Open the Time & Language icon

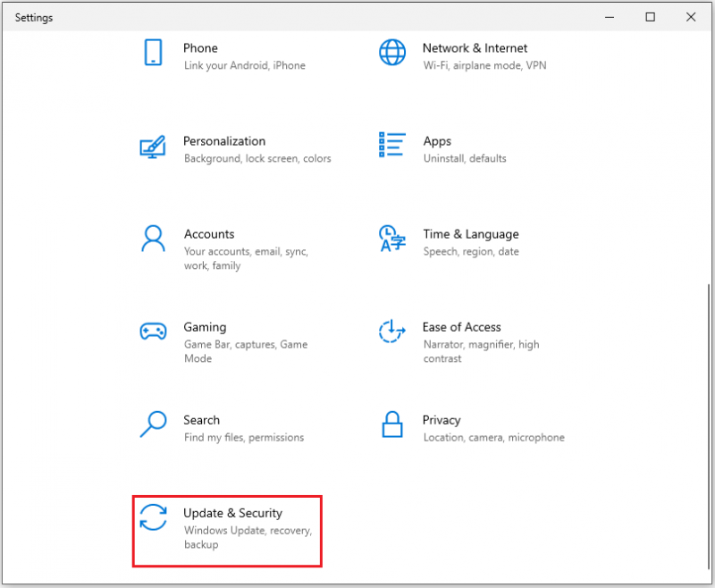(392, 239)
